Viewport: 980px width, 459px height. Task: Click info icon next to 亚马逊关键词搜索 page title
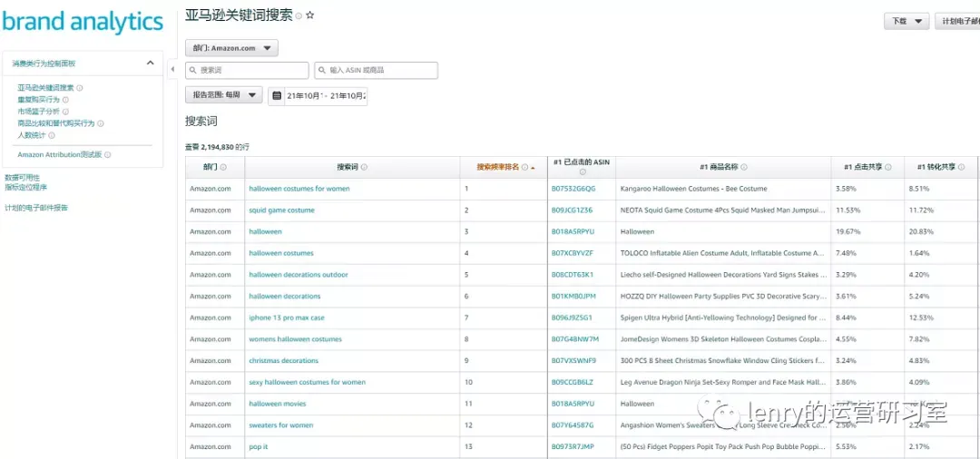(x=299, y=16)
